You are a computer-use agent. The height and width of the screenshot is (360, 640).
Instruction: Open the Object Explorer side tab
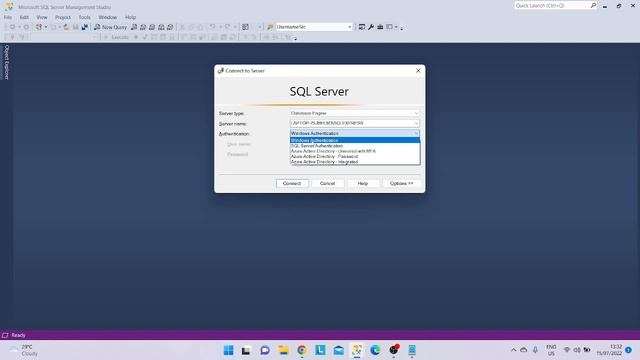pyautogui.click(x=6, y=62)
